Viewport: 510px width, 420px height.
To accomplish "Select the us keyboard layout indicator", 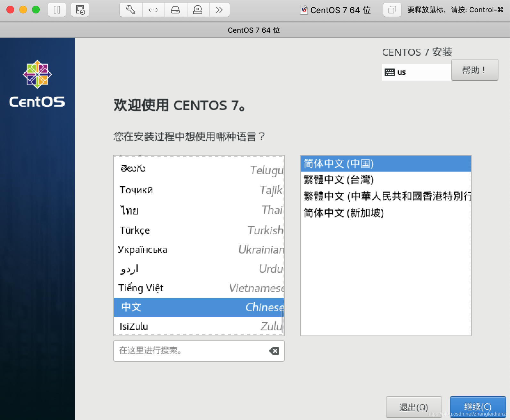I will point(416,72).
